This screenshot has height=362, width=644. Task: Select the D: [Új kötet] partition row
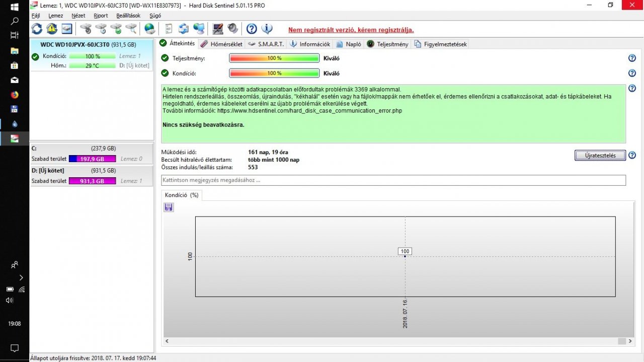[92, 175]
